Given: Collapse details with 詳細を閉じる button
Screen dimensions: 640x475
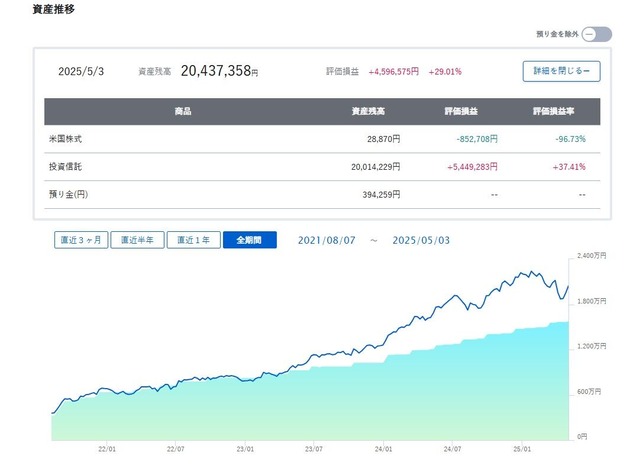Looking at the screenshot, I should 561,71.
